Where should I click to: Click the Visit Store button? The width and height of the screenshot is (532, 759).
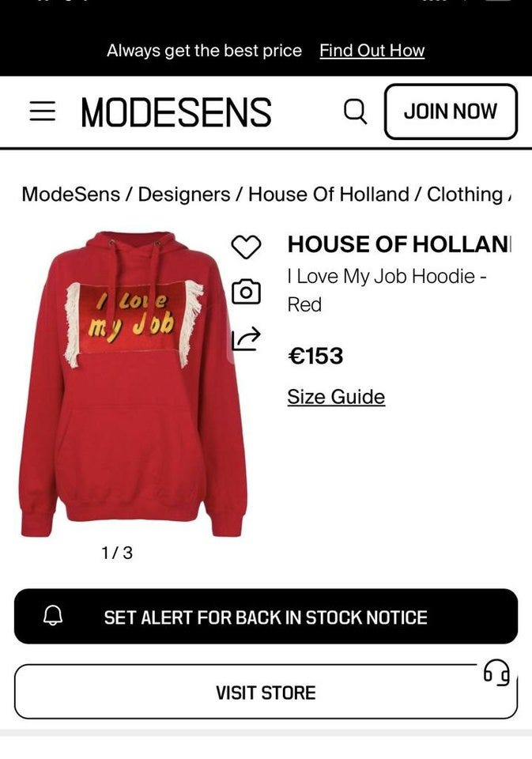(266, 693)
